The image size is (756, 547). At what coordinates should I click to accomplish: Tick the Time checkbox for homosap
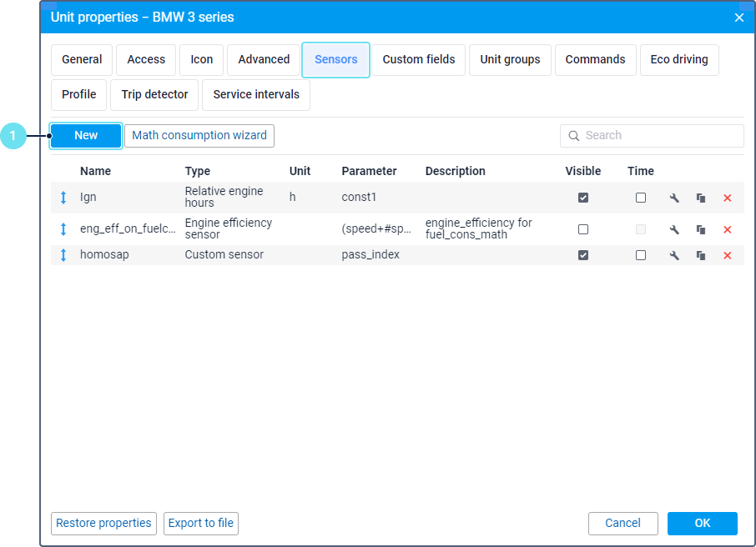tap(640, 255)
